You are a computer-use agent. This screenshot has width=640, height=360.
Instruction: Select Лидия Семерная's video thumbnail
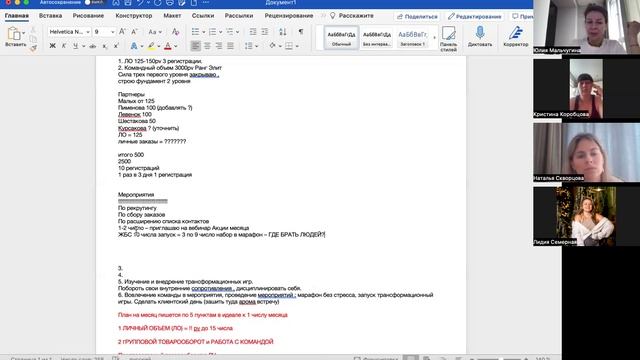click(x=586, y=216)
